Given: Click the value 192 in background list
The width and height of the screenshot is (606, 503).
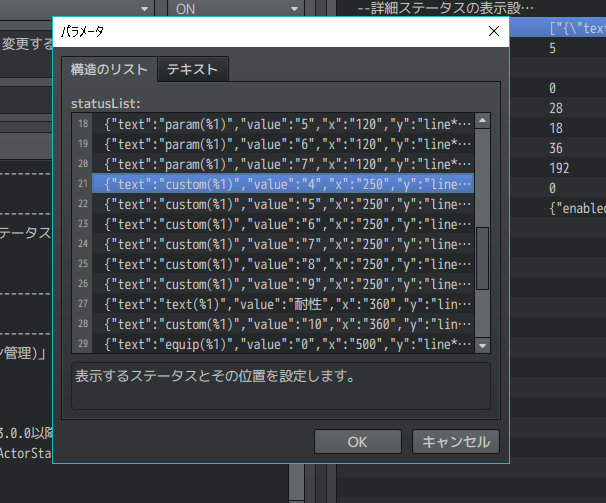Looking at the screenshot, I should [x=559, y=168].
